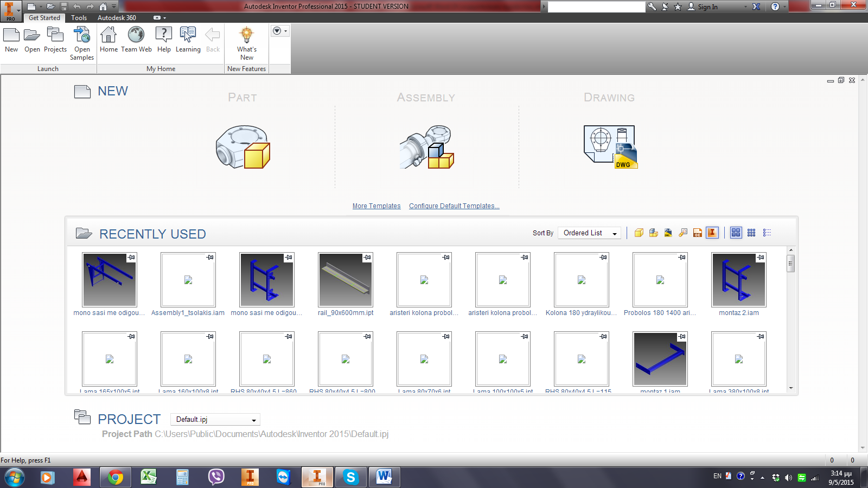Click the Windows Start button

click(15, 478)
